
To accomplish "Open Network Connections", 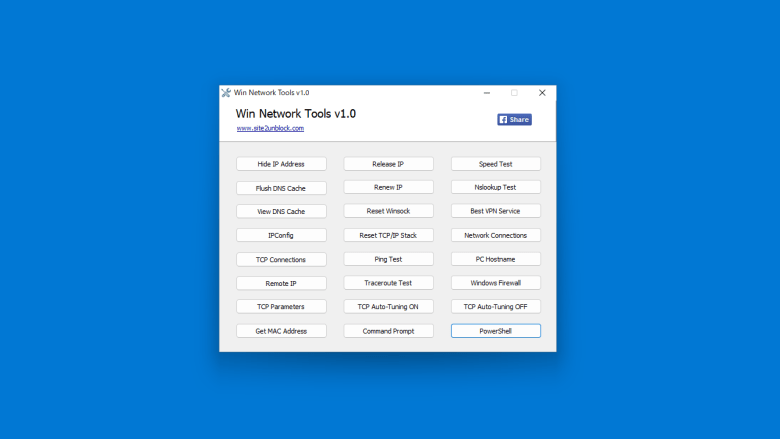I will (x=496, y=235).
